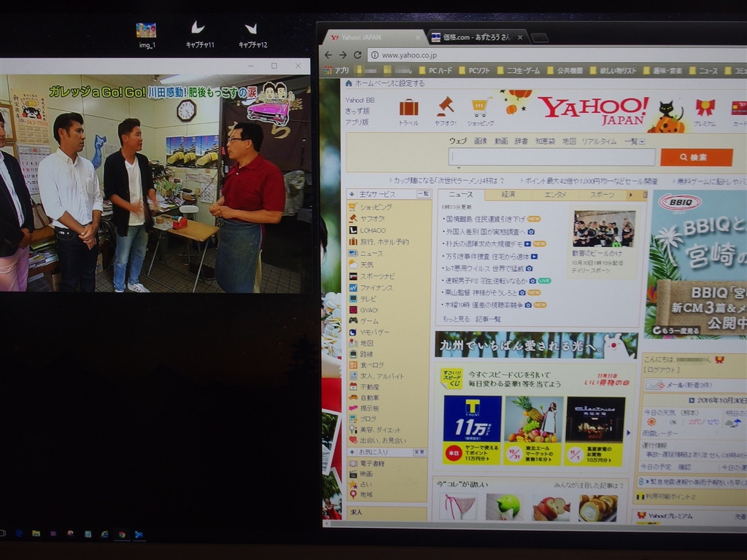Open ファイナンス in the sidebar
Image resolution: width=747 pixels, height=560 pixels.
pos(371,287)
